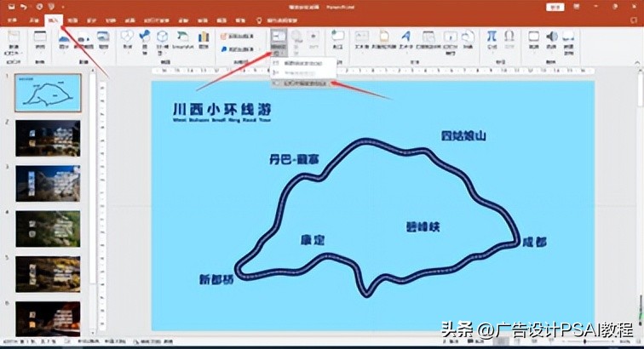Open Customize Quick Access Toolbar dropdown
Viewport: 644px width, 349px height.
tap(63, 7)
